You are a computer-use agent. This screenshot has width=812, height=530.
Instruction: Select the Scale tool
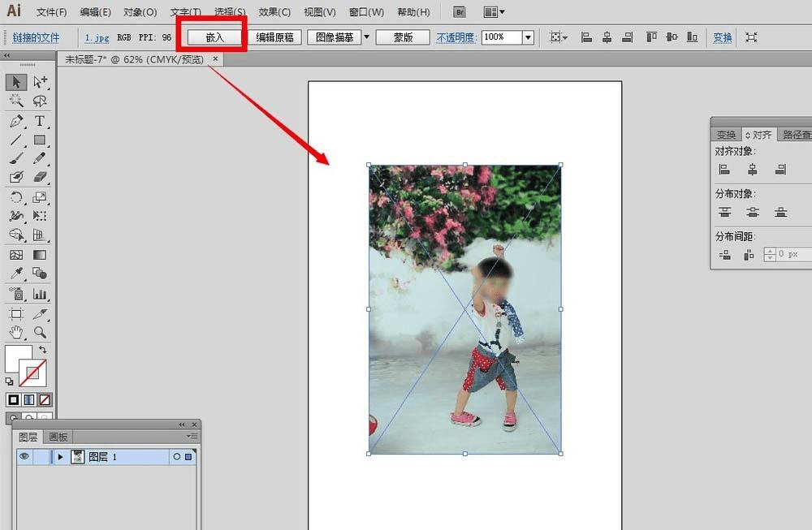(40, 197)
